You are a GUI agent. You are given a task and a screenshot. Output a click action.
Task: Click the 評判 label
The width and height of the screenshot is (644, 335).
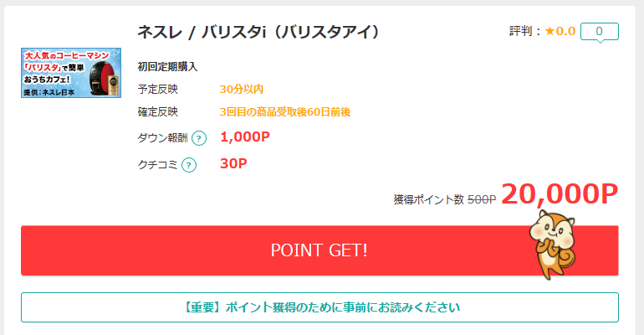[x=521, y=31]
